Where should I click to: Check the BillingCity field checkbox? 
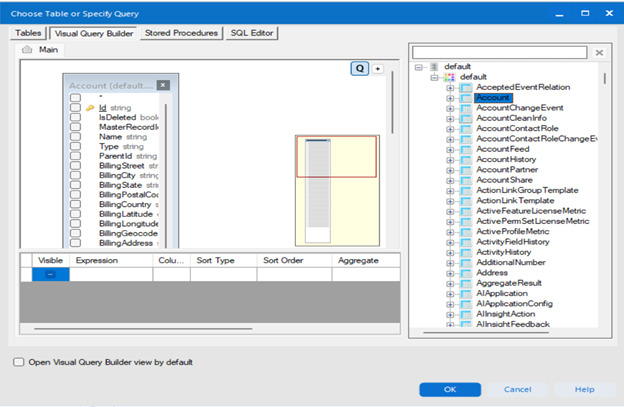(x=75, y=175)
